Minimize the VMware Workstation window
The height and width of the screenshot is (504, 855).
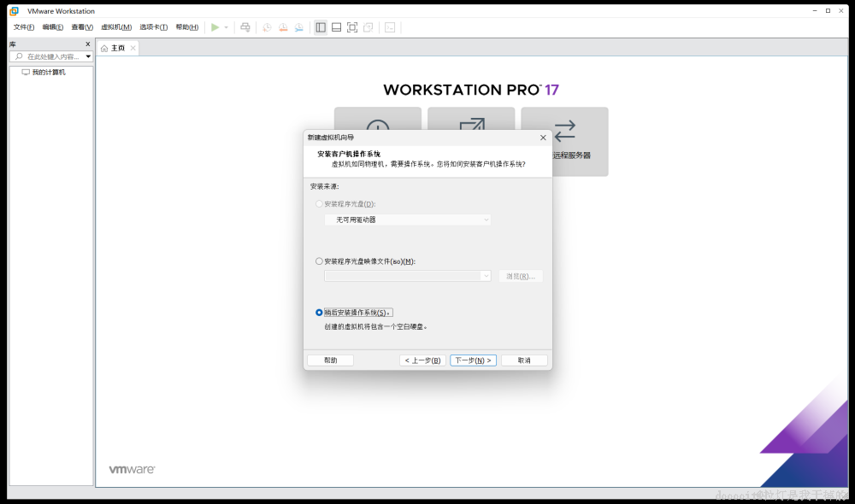[x=815, y=11]
